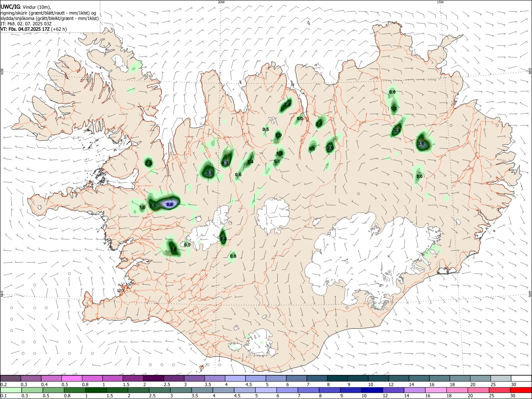Click the 3.3 precipitation value on the map
532x399 pixels.
pos(209,173)
